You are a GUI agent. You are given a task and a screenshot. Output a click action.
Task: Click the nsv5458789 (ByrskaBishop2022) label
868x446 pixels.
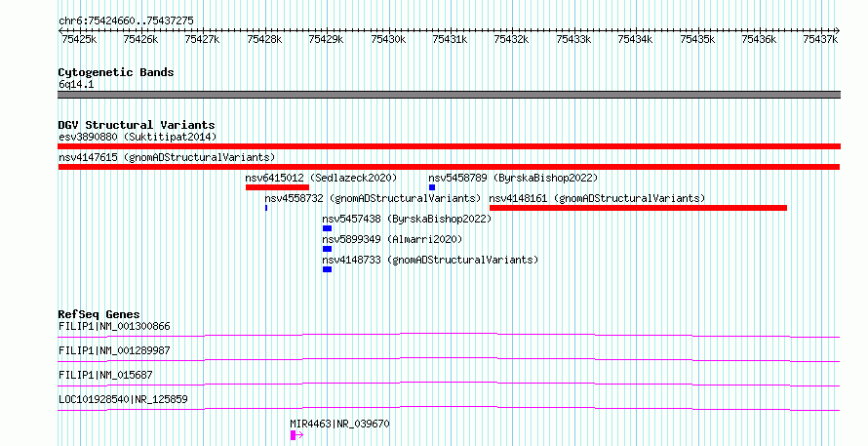pos(513,178)
